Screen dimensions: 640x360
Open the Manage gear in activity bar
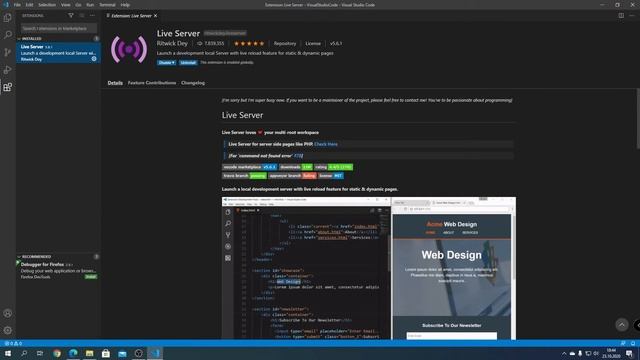pyautogui.click(x=7, y=330)
